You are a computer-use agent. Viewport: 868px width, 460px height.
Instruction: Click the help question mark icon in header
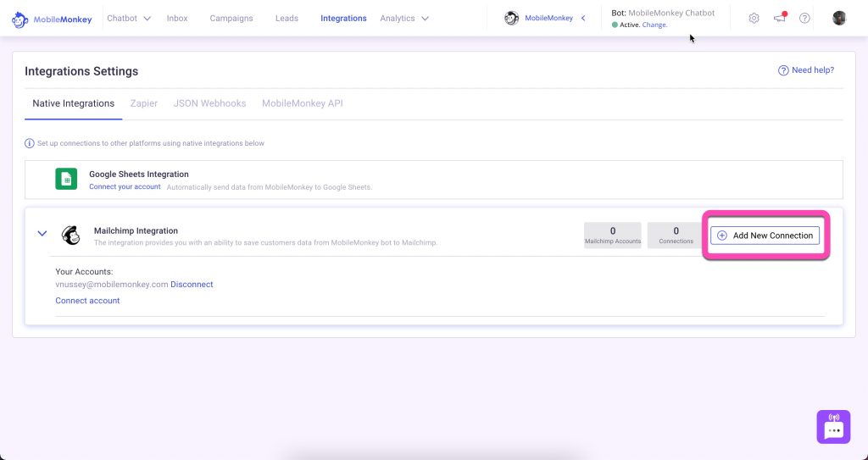[x=804, y=19]
